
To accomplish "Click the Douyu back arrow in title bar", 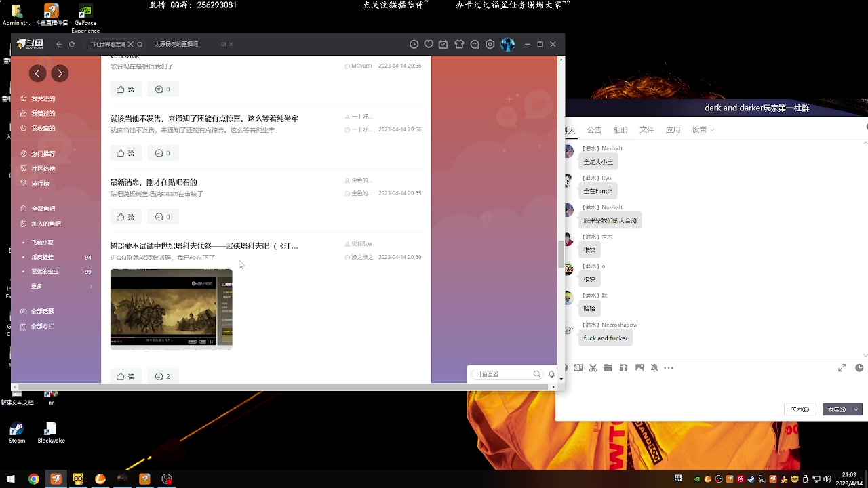I will [x=59, y=44].
